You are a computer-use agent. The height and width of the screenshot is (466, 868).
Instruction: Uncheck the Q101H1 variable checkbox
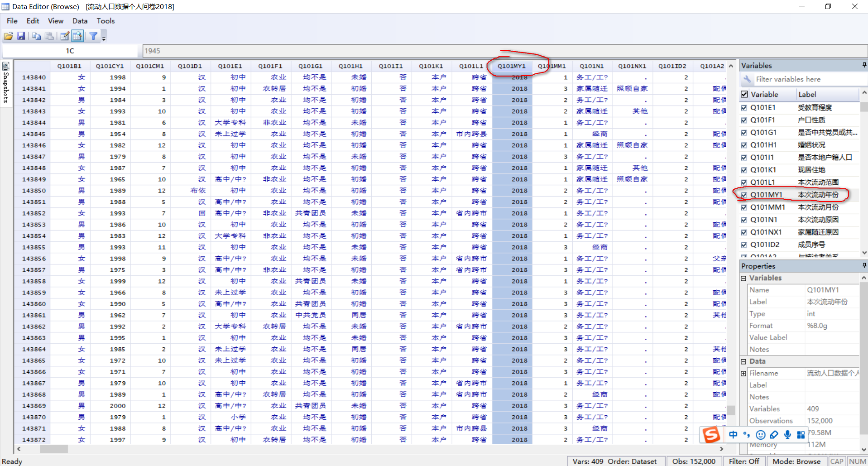[x=744, y=145]
